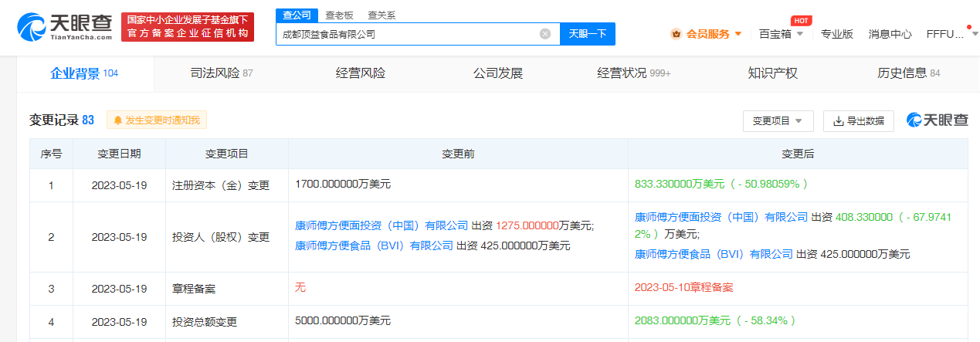Select the 查关系 search tab
Image resolution: width=980 pixels, height=342 pixels.
pos(380,15)
